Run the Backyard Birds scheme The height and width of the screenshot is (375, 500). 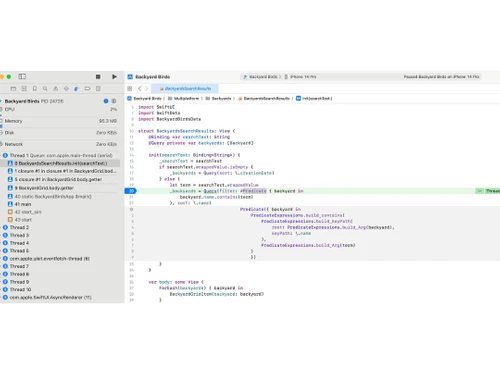pyautogui.click(x=114, y=77)
